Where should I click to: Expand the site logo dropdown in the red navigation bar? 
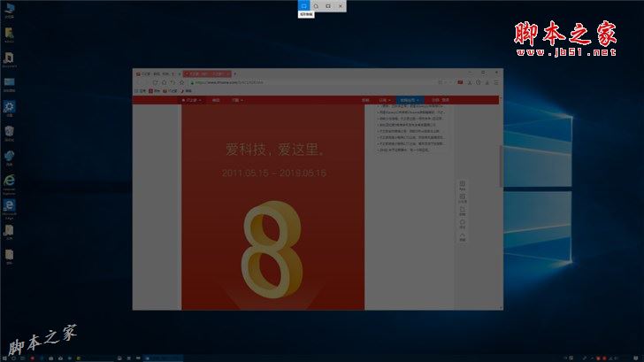[191, 100]
